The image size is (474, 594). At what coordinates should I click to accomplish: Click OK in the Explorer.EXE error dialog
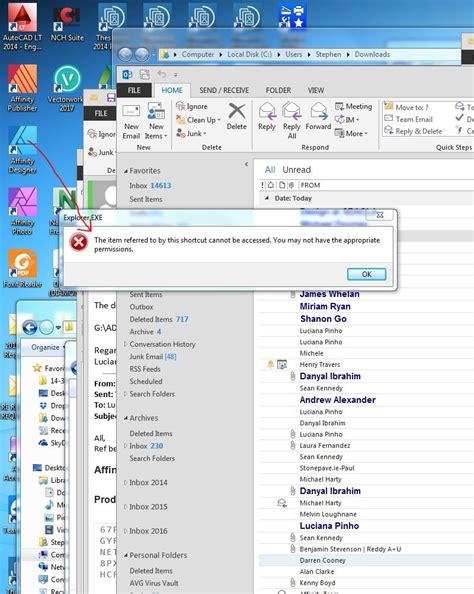point(366,274)
